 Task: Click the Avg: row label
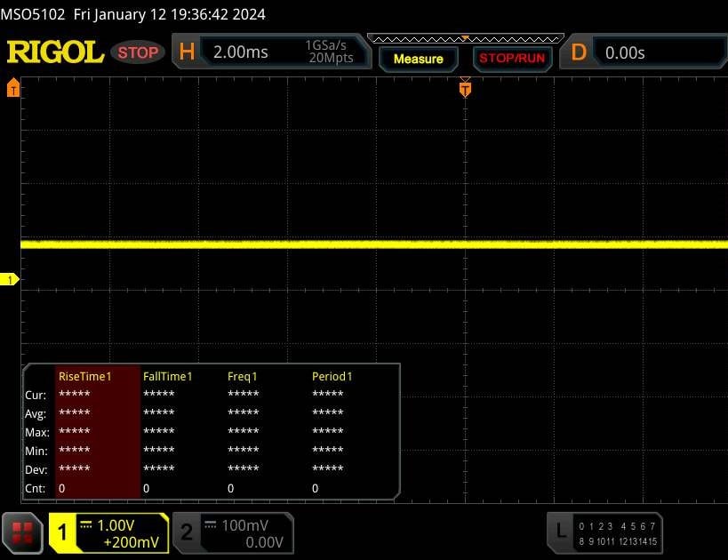36,413
